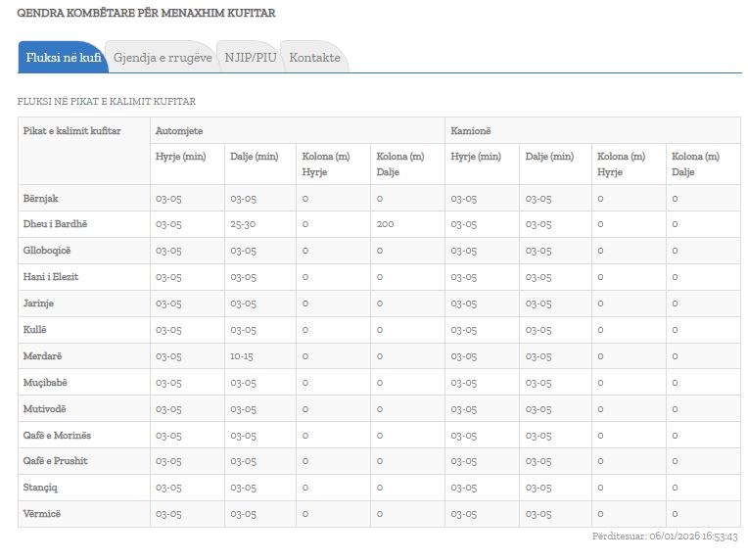The image size is (748, 560).
Task: Select the Muçibabë border crossing cell
Action: tap(45, 383)
